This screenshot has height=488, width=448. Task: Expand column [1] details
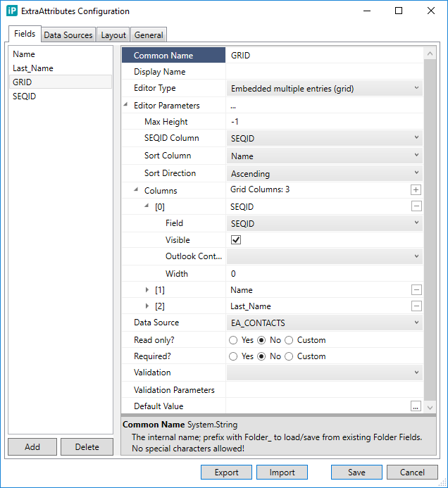coord(147,289)
